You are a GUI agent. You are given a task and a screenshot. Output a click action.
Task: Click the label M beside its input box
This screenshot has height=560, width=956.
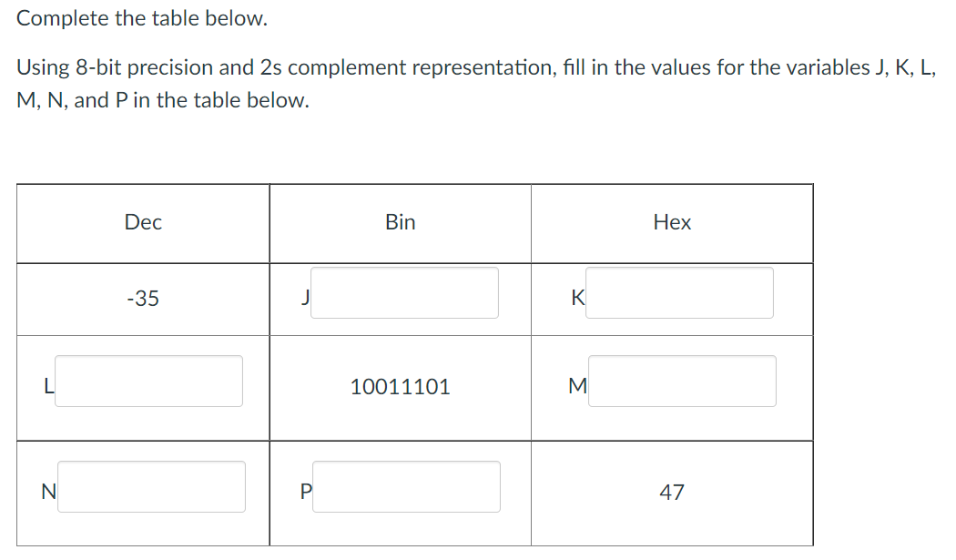(x=575, y=387)
